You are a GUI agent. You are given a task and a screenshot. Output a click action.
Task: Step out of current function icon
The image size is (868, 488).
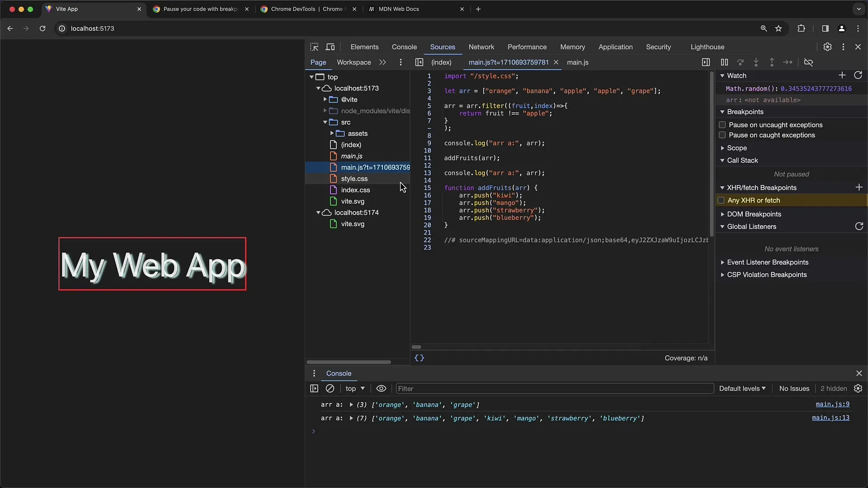coord(772,62)
